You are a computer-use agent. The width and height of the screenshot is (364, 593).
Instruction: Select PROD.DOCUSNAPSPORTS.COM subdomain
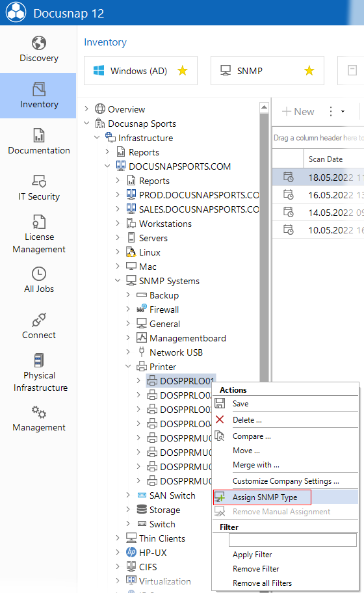(x=192, y=195)
